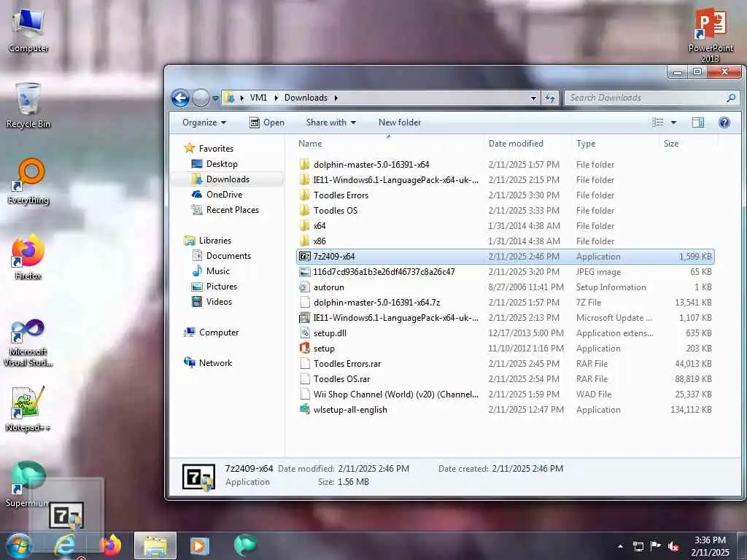The image size is (747, 560).
Task: Select the x86 folder
Action: point(505,241)
